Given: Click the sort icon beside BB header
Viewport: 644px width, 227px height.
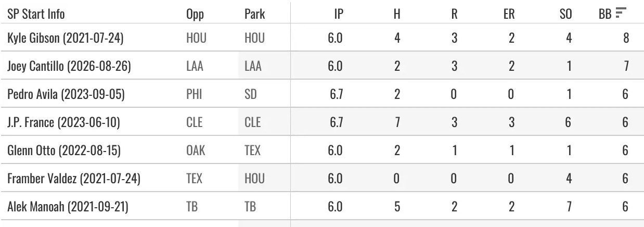Looking at the screenshot, I should (620, 14).
